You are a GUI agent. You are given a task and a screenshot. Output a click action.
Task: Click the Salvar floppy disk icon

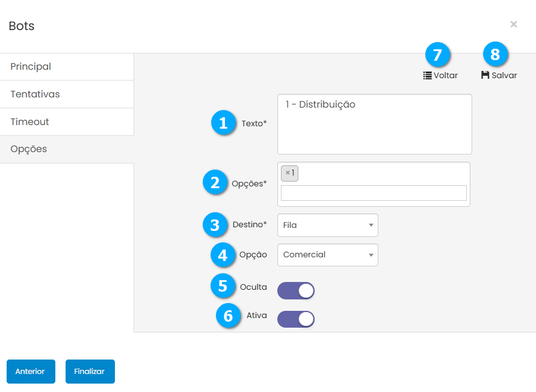[x=485, y=75]
